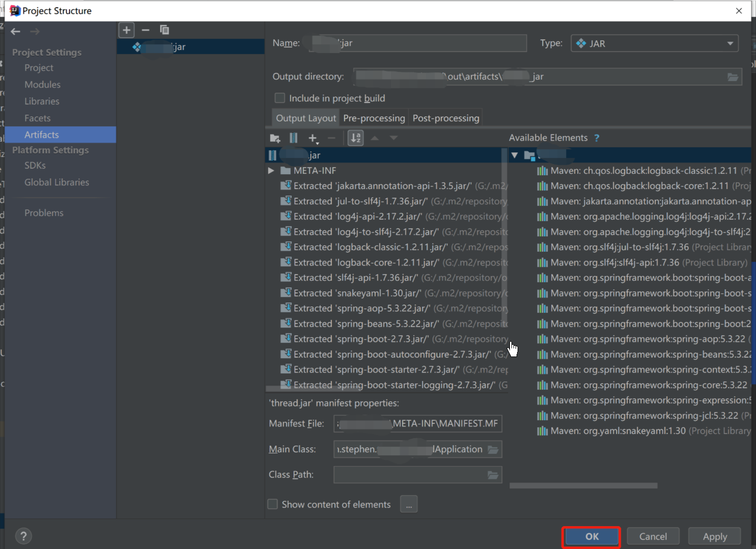Select the Artifacts settings section
Viewport: 756px width, 549px height.
(x=60, y=135)
